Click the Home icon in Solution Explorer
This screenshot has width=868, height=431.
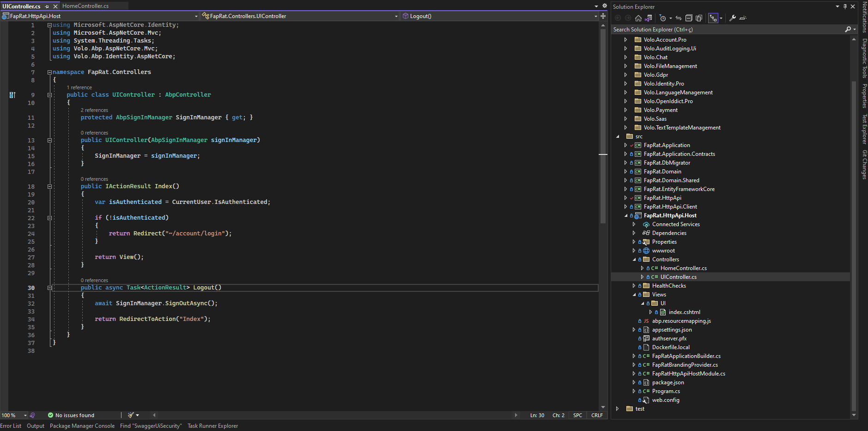pos(638,18)
